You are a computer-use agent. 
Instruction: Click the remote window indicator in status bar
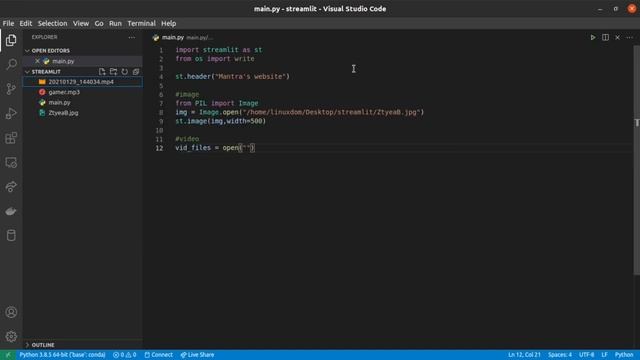[x=8, y=355]
